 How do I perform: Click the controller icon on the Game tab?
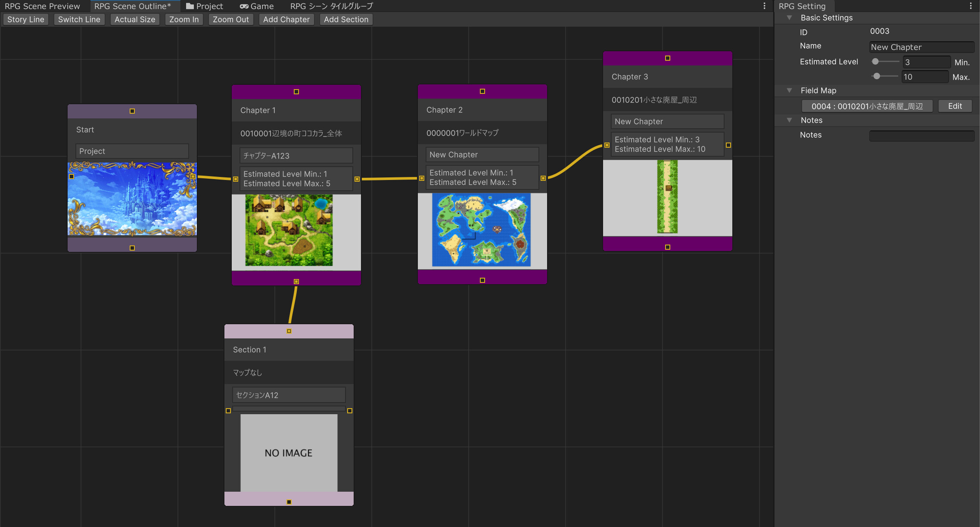[244, 6]
